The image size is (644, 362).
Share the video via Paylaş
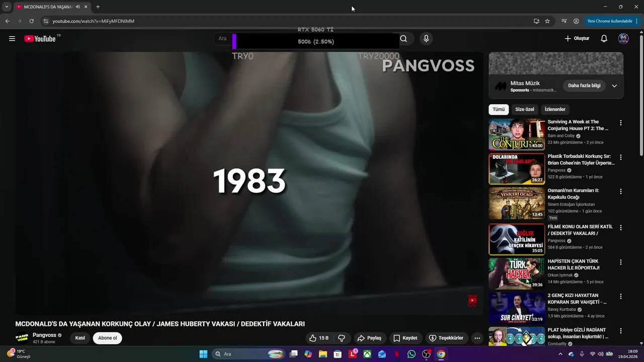click(369, 338)
